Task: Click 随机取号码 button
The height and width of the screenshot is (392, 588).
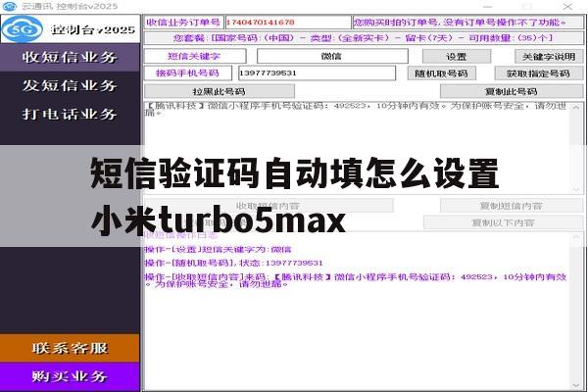Action: (442, 73)
